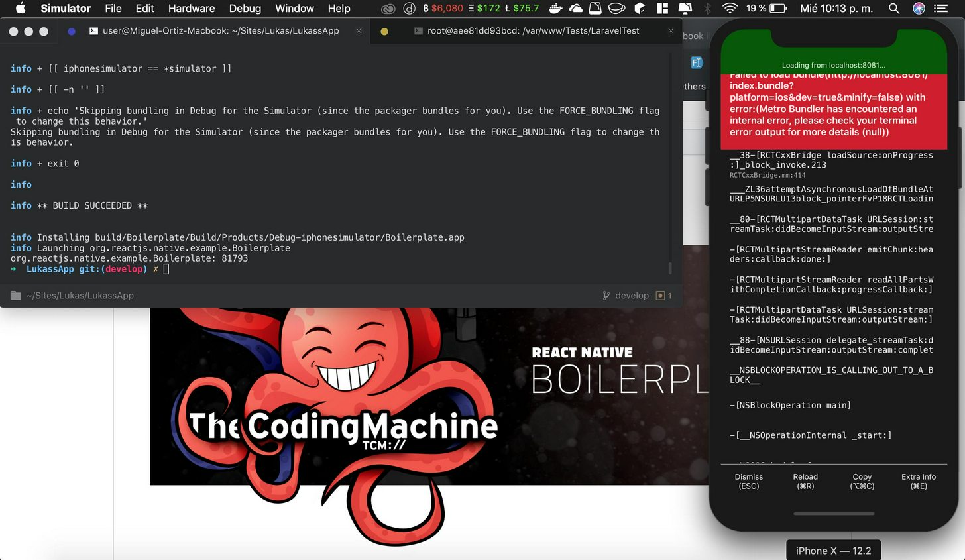This screenshot has width=965, height=560.
Task: Click the bowl-shaped menu bar icon
Action: (x=617, y=9)
